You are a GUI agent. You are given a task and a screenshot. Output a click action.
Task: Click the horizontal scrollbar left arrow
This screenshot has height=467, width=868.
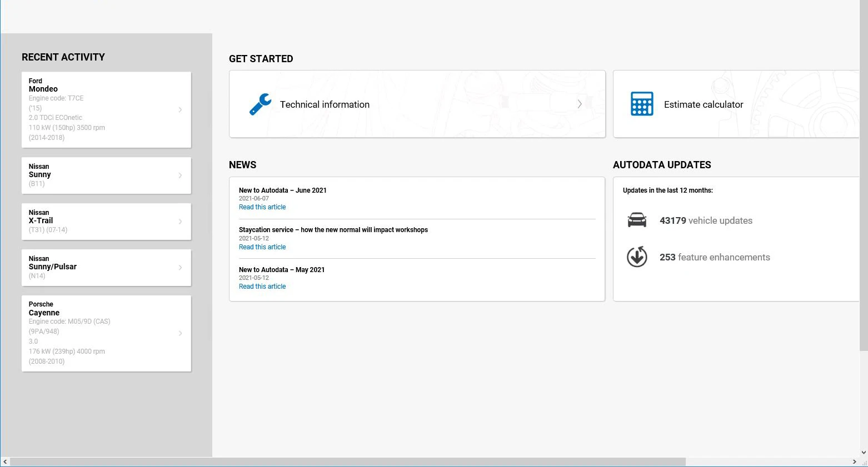tap(5, 462)
